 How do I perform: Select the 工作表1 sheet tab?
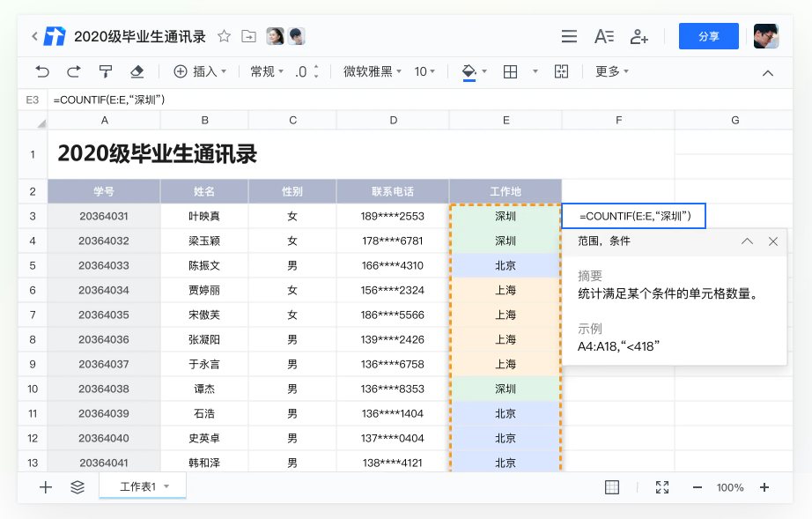coord(143,486)
